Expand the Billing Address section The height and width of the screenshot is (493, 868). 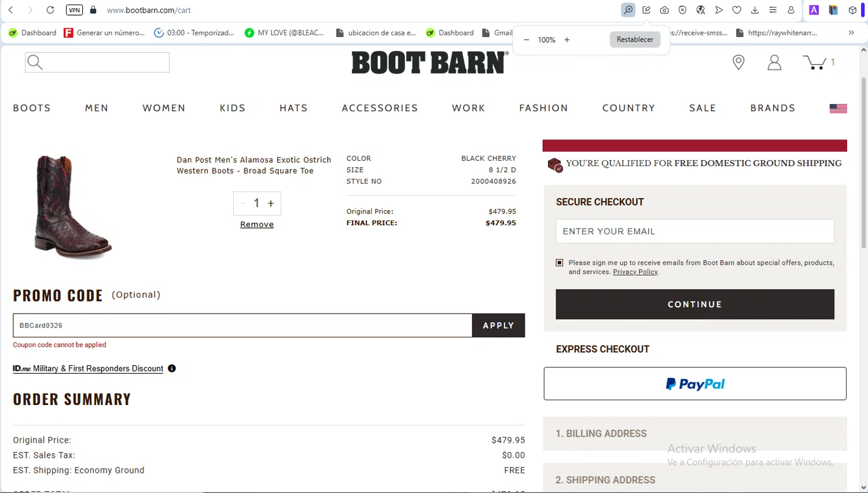click(695, 433)
